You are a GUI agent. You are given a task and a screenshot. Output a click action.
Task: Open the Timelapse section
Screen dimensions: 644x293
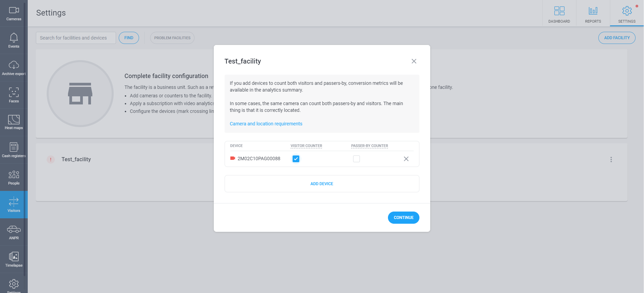(14, 260)
